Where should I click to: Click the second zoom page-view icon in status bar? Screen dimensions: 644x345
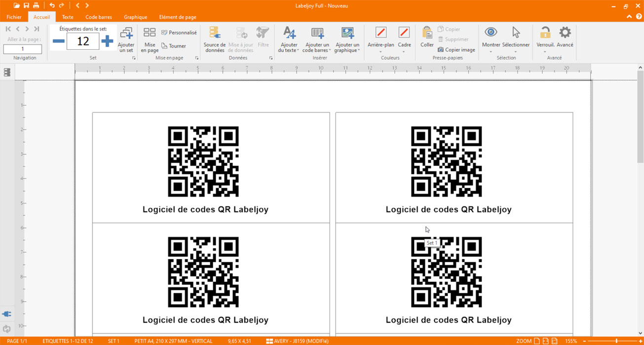pyautogui.click(x=546, y=341)
